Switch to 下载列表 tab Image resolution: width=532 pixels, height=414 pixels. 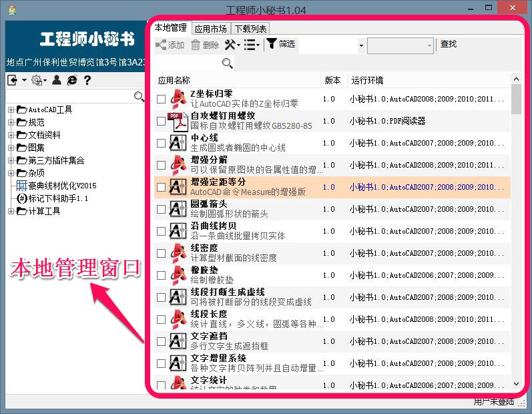(x=251, y=29)
